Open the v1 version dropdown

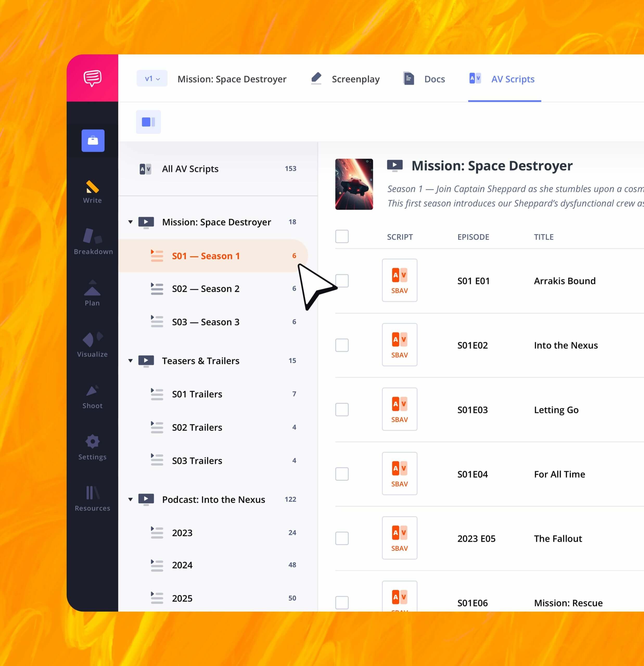point(152,79)
